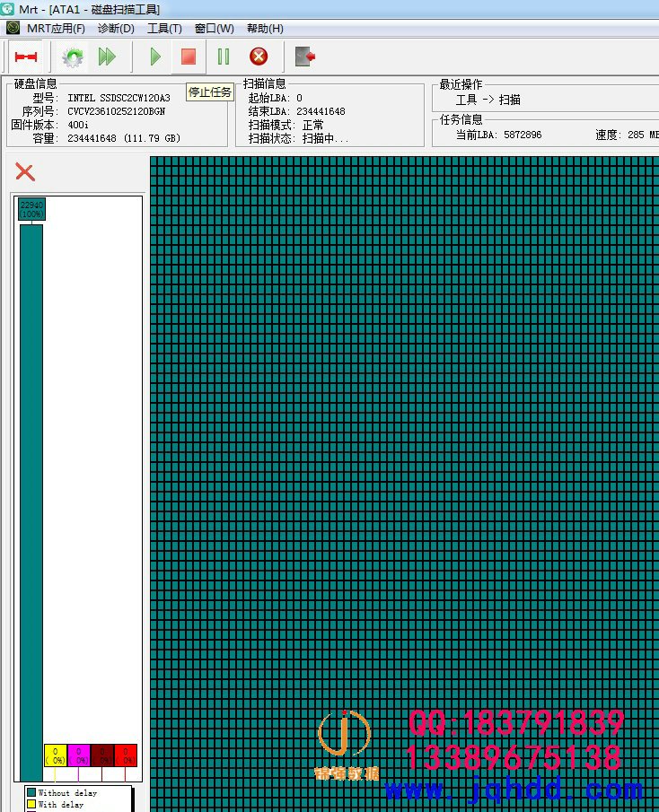Click the tall teal histogram bar
The image size is (659, 812).
tap(31, 502)
